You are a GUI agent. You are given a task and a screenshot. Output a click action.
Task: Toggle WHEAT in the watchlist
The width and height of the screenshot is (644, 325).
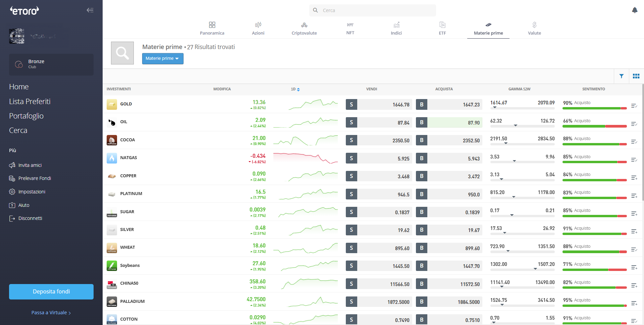tap(634, 249)
